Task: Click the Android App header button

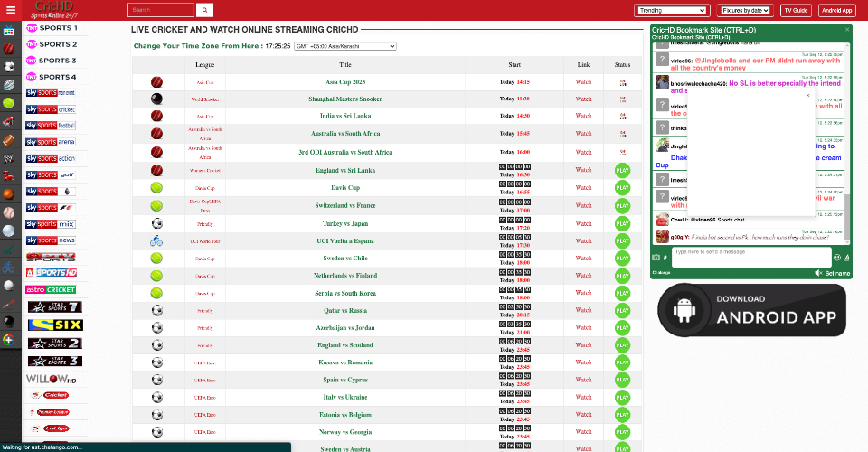Action: (836, 11)
